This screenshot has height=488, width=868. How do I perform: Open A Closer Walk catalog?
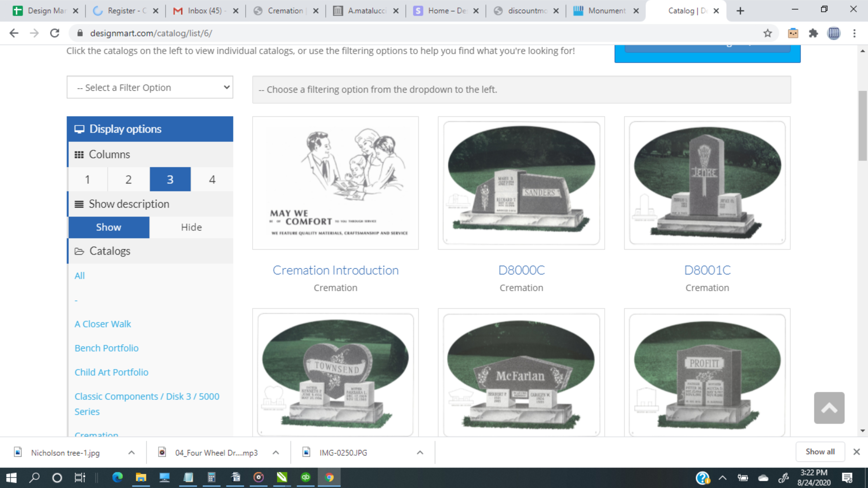click(103, 324)
